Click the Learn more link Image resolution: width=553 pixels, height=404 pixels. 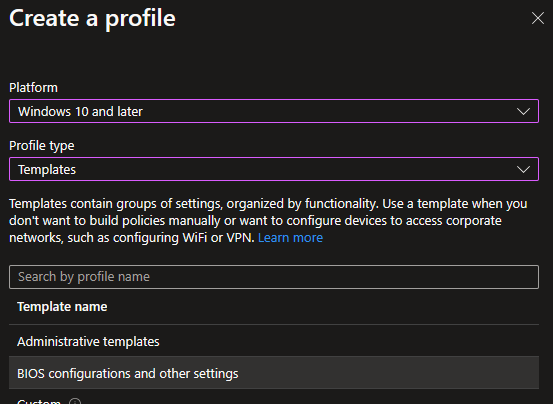point(290,238)
